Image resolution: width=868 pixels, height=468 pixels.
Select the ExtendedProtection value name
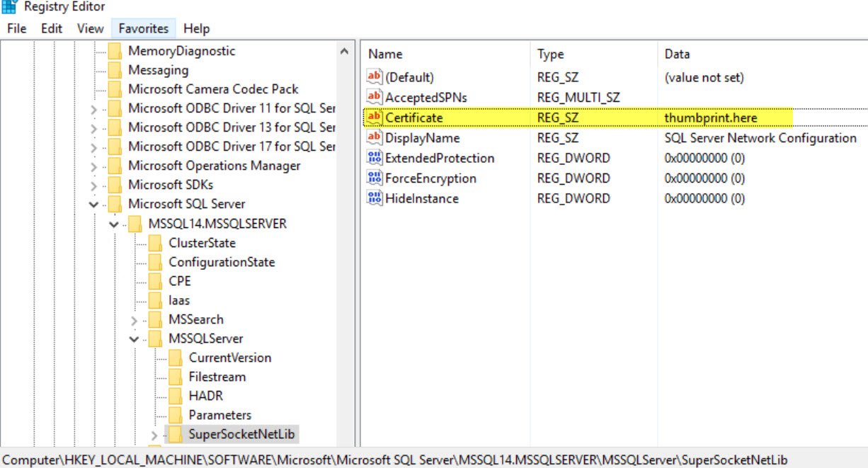pyautogui.click(x=440, y=158)
